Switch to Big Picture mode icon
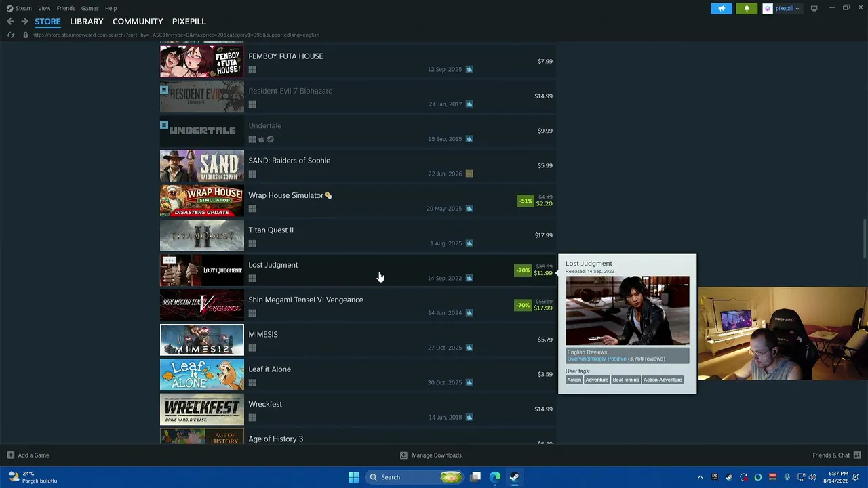868x488 pixels. click(814, 8)
